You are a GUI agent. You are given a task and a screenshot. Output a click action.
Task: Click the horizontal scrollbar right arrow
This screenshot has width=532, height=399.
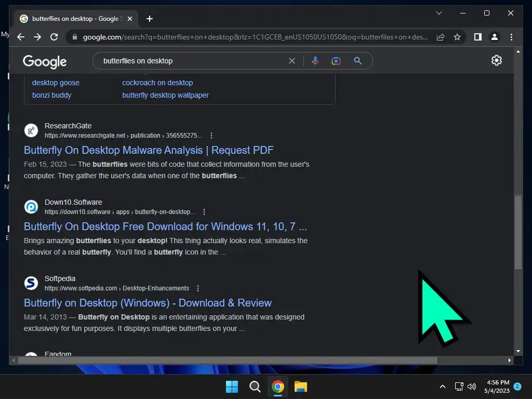(x=509, y=361)
